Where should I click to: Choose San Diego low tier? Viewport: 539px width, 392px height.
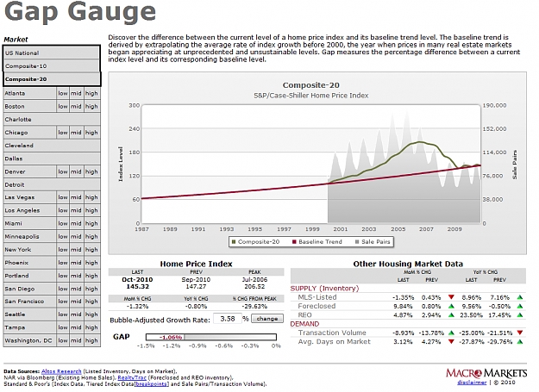(63, 289)
